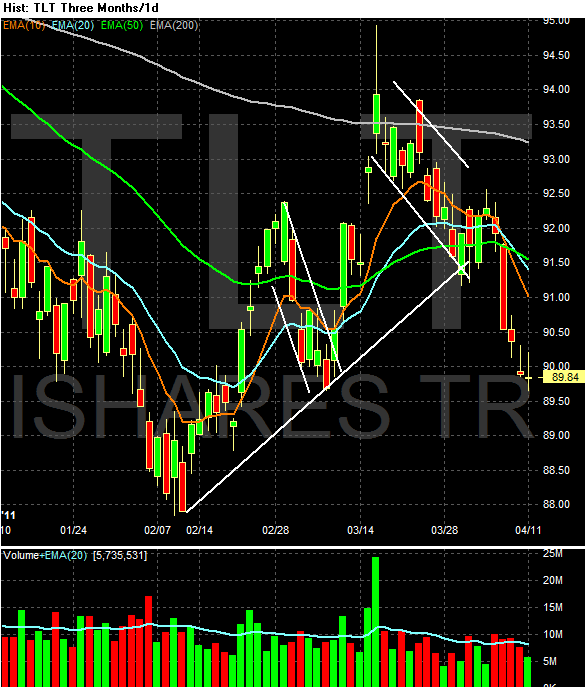Click the 20M volume axis label
The width and height of the screenshot is (586, 690).
click(x=553, y=580)
